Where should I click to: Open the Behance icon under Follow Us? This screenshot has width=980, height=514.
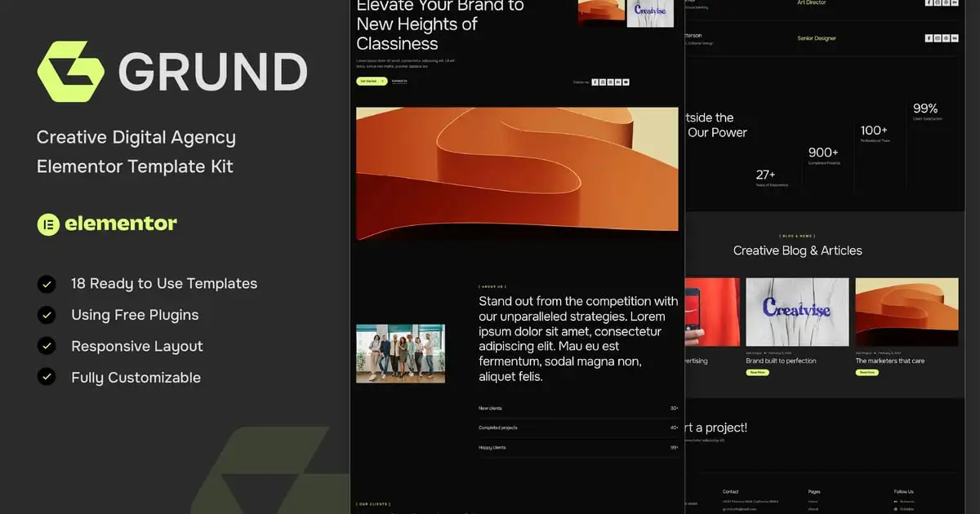[897, 501]
